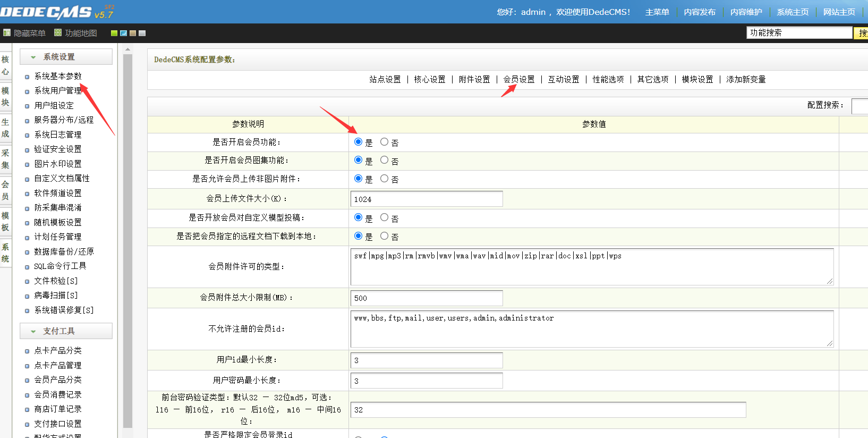Open 支付接口设置 in the sidebar
Screen dimensions: 868x438
point(58,424)
